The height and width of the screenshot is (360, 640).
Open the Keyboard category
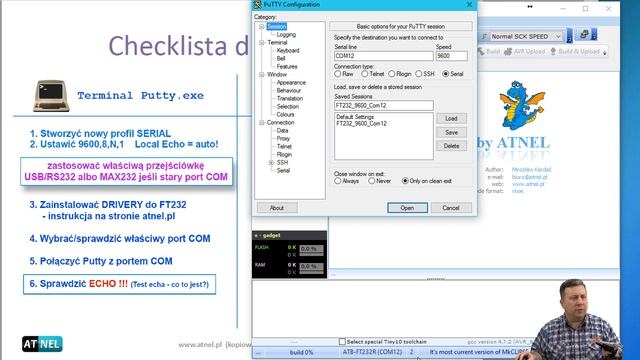[288, 51]
